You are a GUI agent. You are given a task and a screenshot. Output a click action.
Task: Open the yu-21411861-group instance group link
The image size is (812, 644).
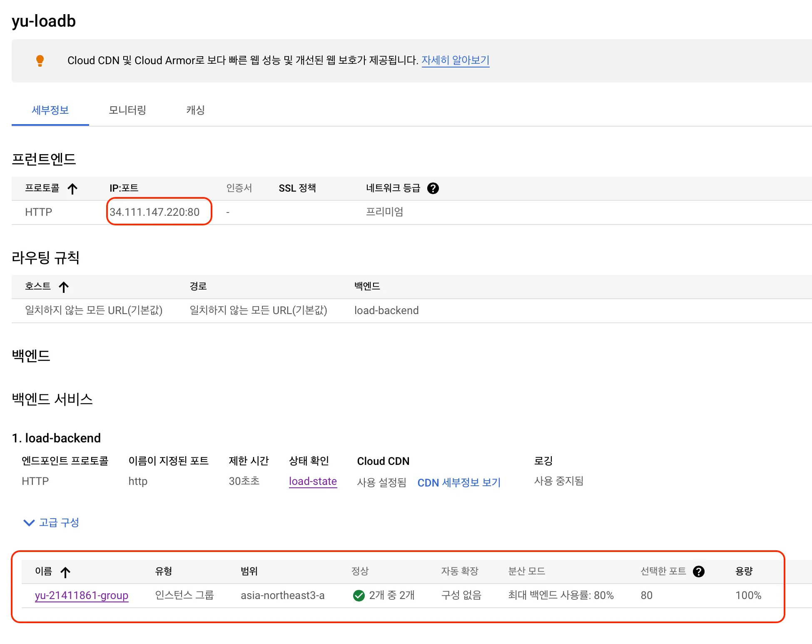point(82,595)
